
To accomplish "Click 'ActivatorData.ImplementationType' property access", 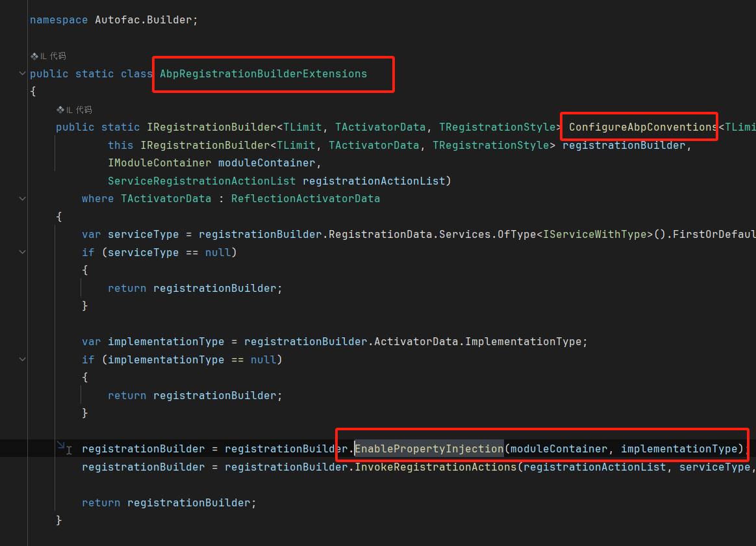I will pos(478,342).
